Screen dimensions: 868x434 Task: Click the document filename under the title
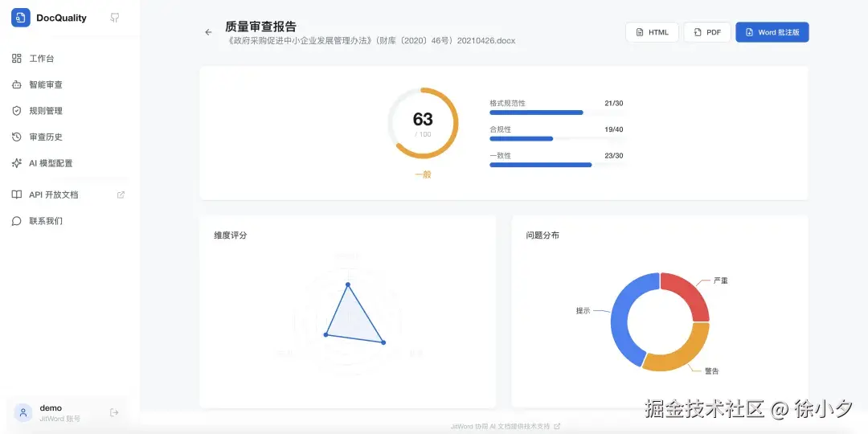coord(371,41)
